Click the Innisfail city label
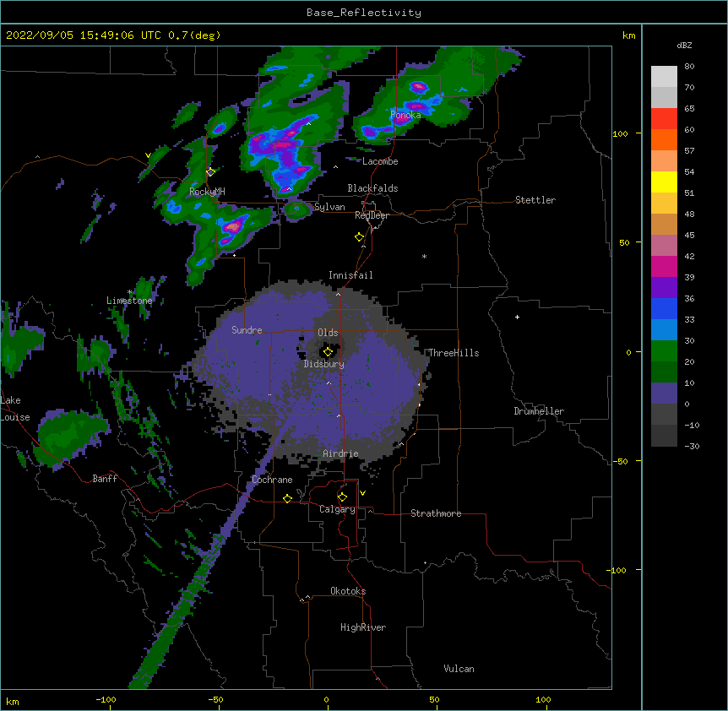The image size is (728, 711). pos(350,275)
